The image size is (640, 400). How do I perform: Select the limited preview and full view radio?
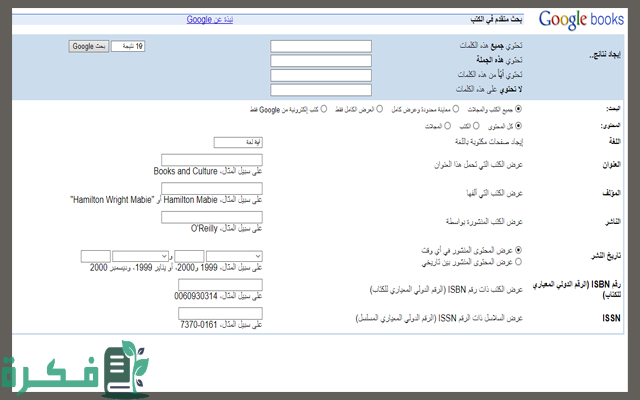(x=456, y=109)
